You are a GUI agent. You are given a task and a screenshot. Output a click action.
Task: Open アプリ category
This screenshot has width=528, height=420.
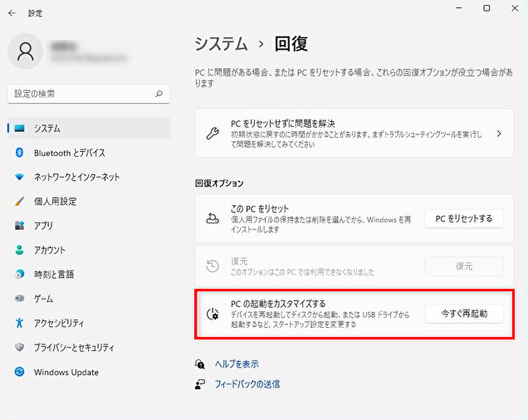pyautogui.click(x=89, y=226)
